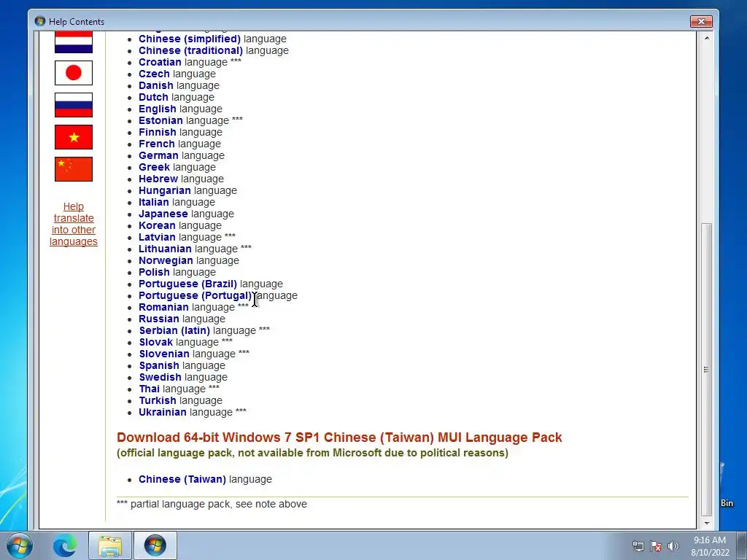747x560 pixels.
Task: Open the Greek language link
Action: pyautogui.click(x=154, y=167)
